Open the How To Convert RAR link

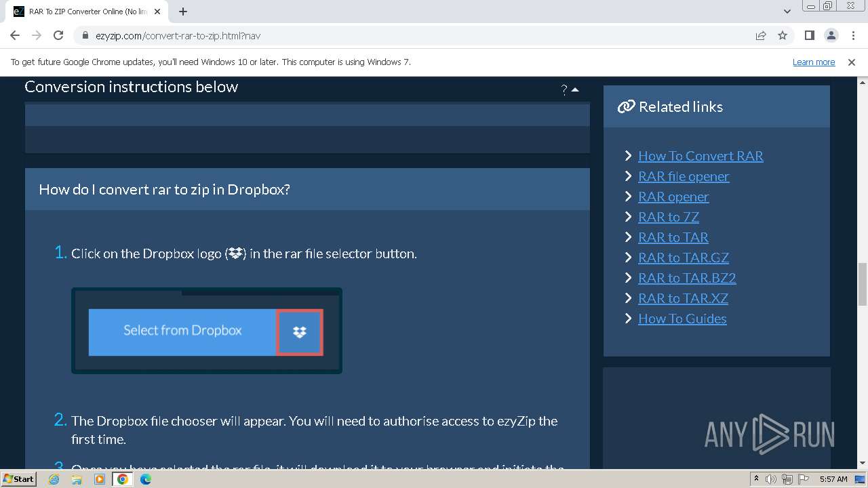point(701,156)
